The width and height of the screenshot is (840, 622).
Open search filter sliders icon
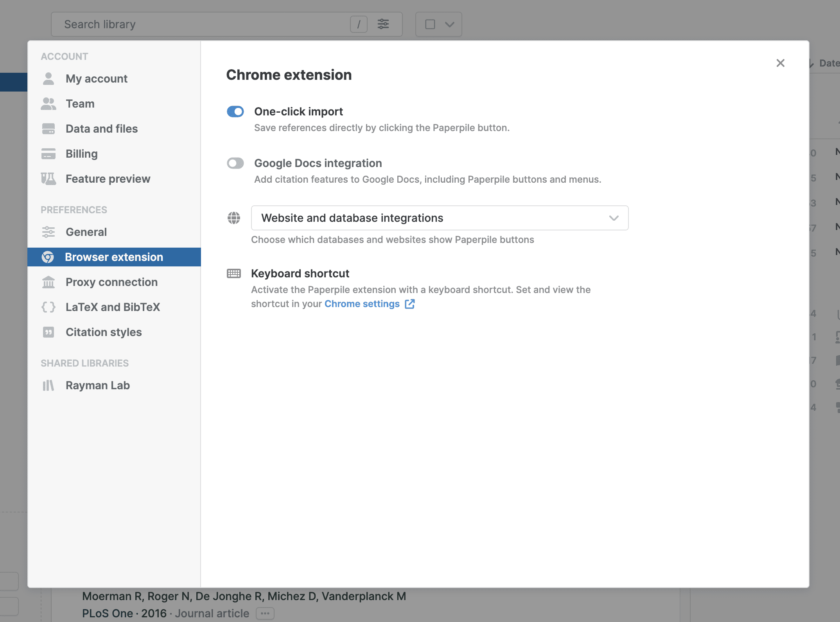(383, 24)
